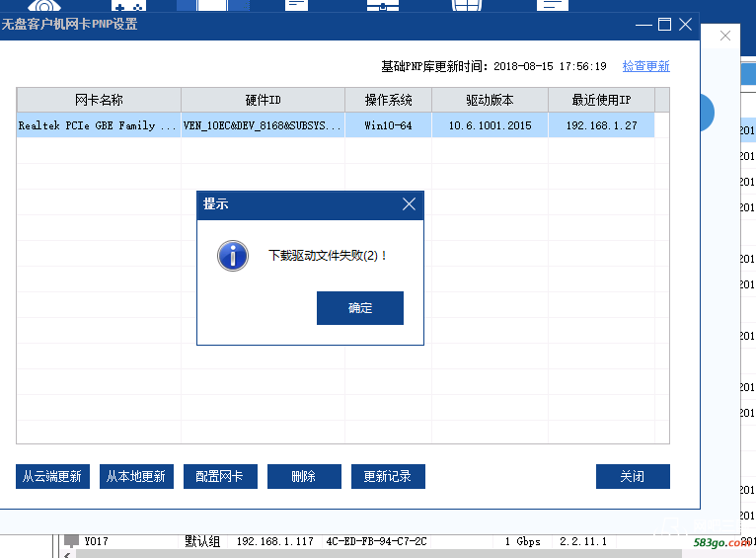Screen dimensions: 756x558
Task: Sort by the 网卡名称 column header
Action: [99, 100]
